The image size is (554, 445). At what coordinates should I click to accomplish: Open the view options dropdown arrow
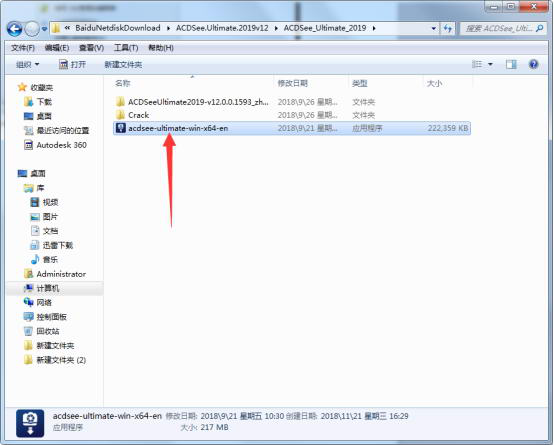(x=490, y=64)
